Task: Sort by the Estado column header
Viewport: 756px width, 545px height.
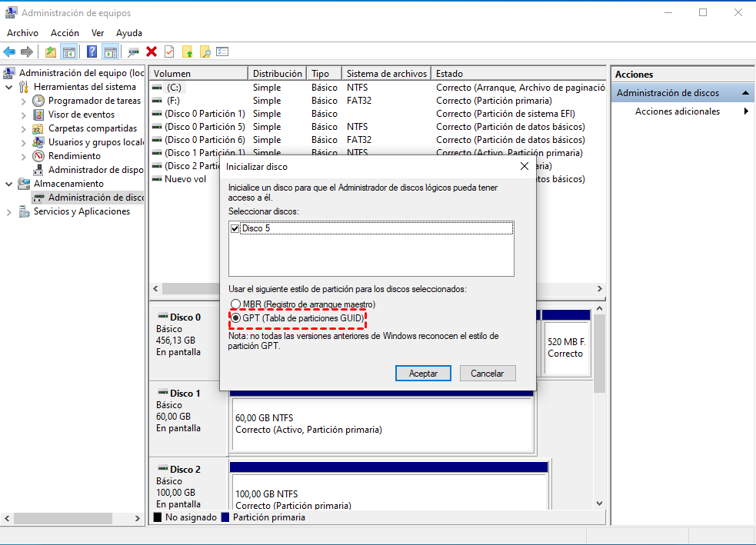Action: coord(518,73)
